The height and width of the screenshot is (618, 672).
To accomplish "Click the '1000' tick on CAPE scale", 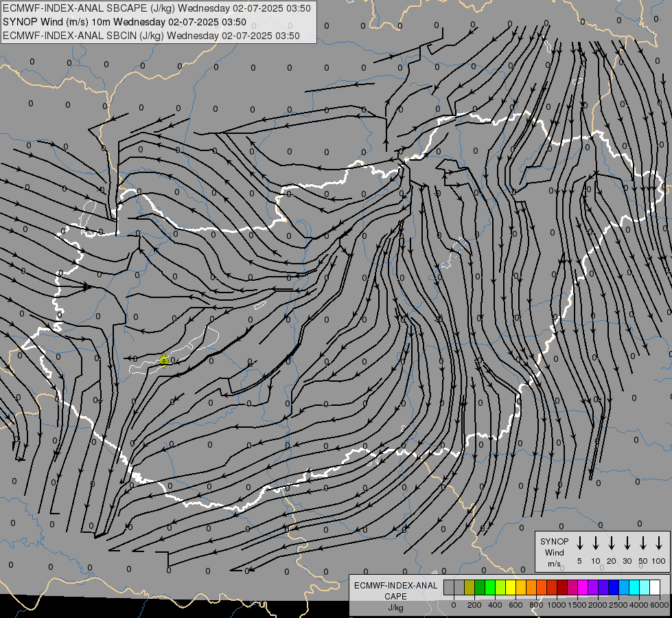I will (x=557, y=605).
